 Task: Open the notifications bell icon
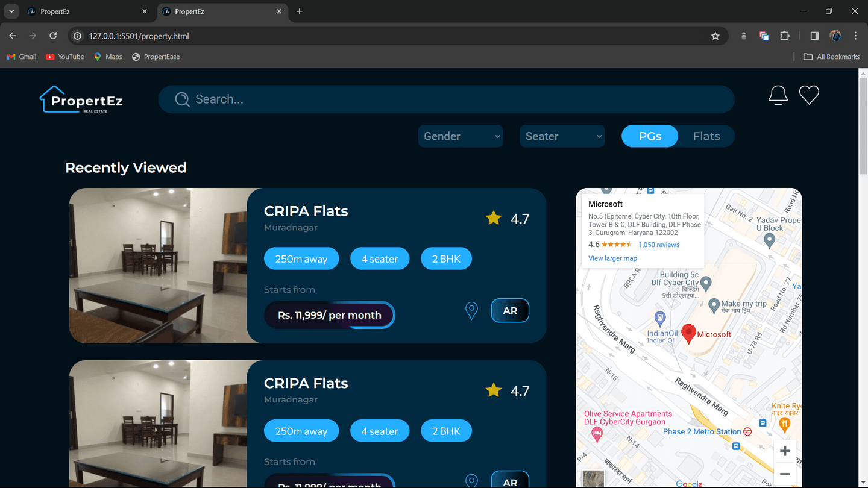(x=778, y=95)
